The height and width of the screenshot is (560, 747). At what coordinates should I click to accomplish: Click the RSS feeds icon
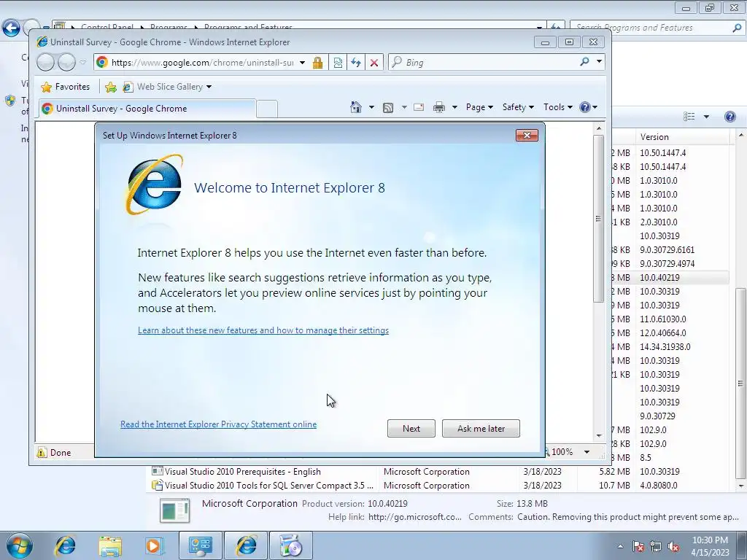(x=388, y=108)
